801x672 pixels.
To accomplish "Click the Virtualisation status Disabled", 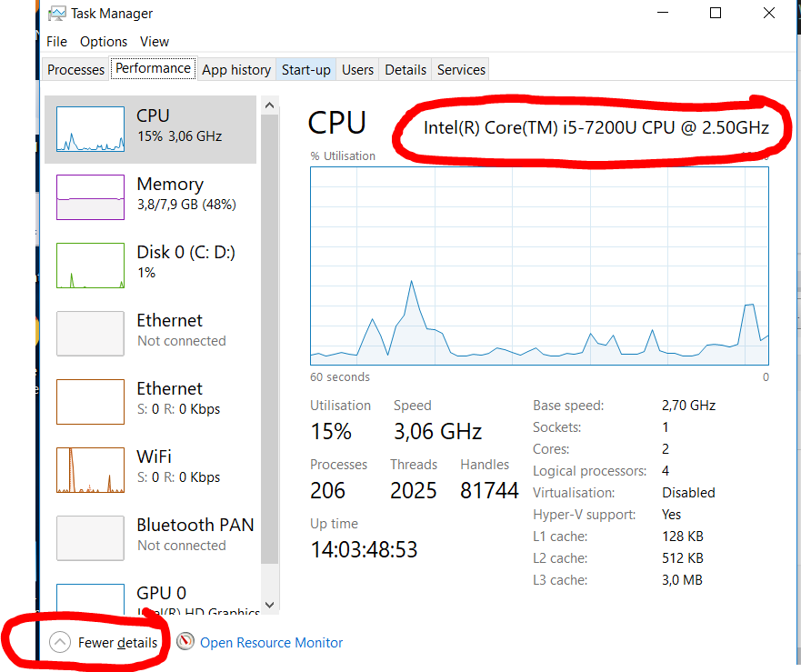I will (688, 493).
